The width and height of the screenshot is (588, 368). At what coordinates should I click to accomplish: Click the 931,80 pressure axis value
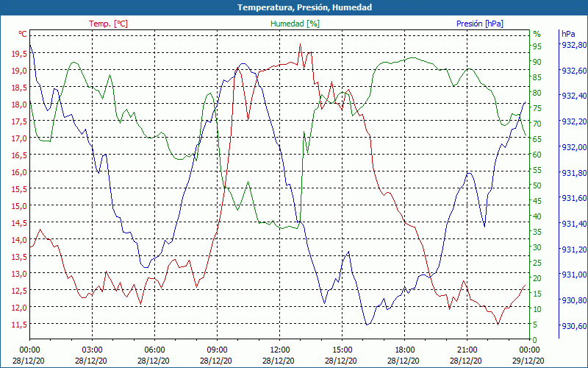point(574,173)
